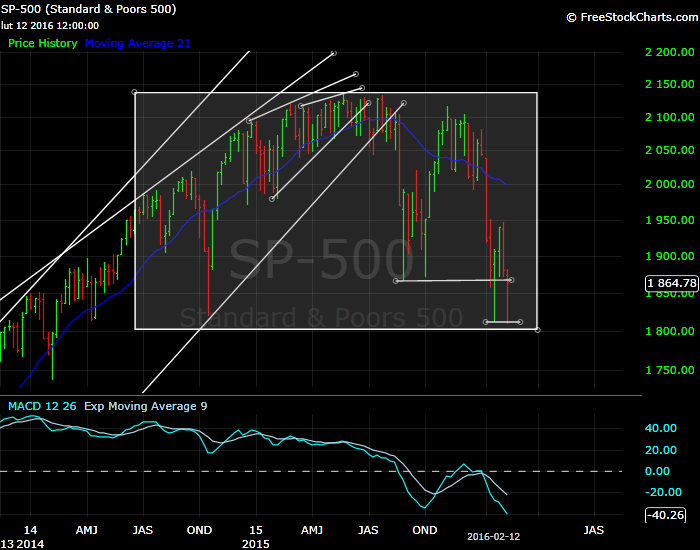Click the MACD 0.00 axis value

pos(657,471)
